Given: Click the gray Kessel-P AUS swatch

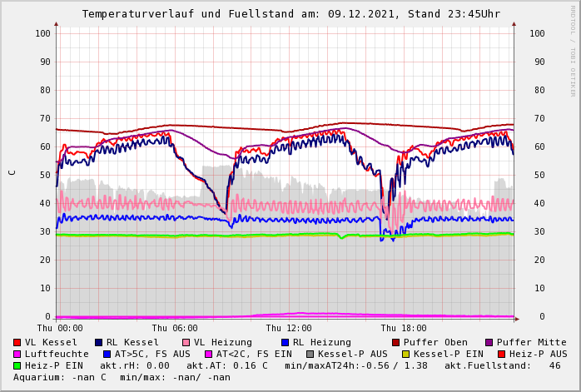Looking at the screenshot, I should (x=310, y=354).
